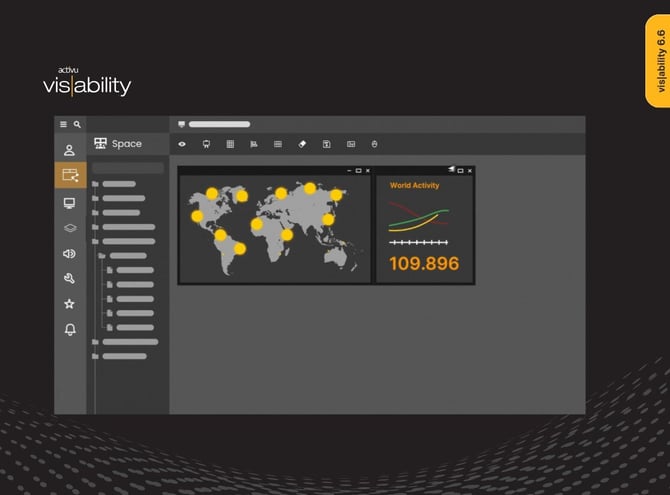Click the World Activity line chart
The image size is (670, 495).
click(x=419, y=217)
